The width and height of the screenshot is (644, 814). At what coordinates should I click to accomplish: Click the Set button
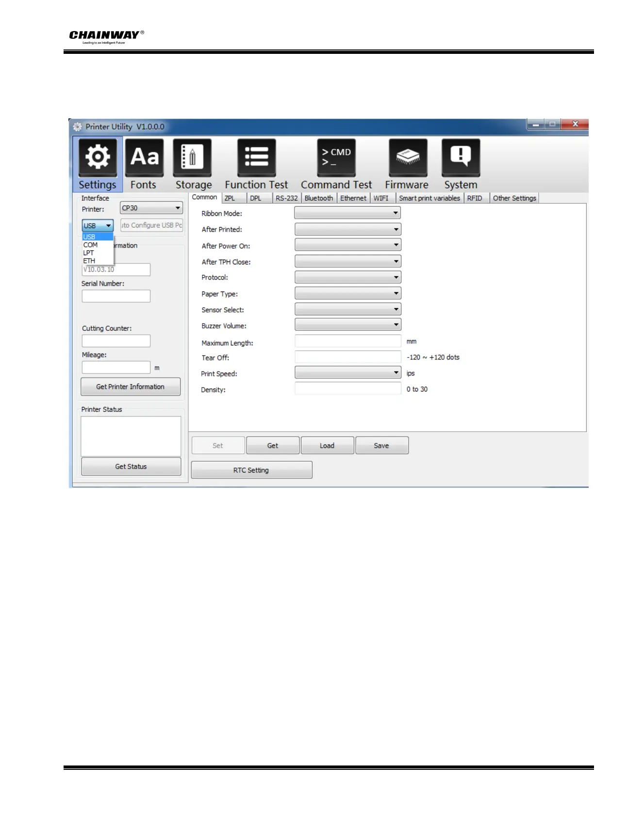coord(218,445)
